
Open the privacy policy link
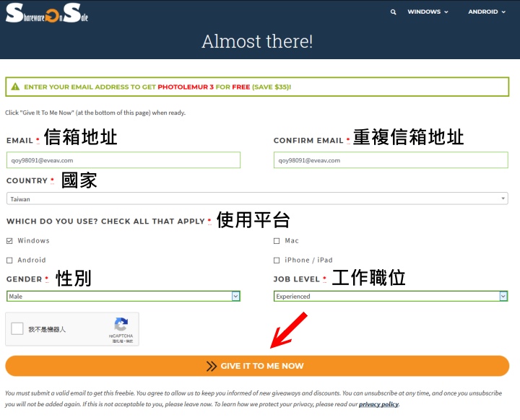378,404
